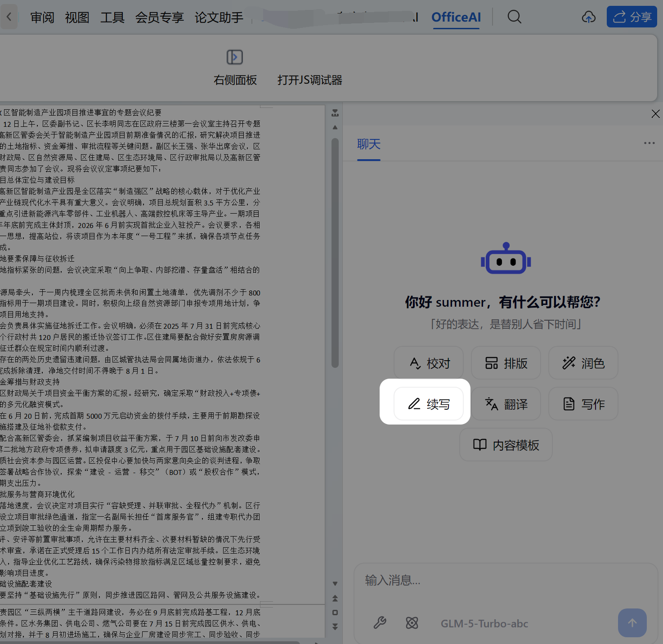Click the search magnifier icon
663x644 pixels.
click(x=514, y=17)
